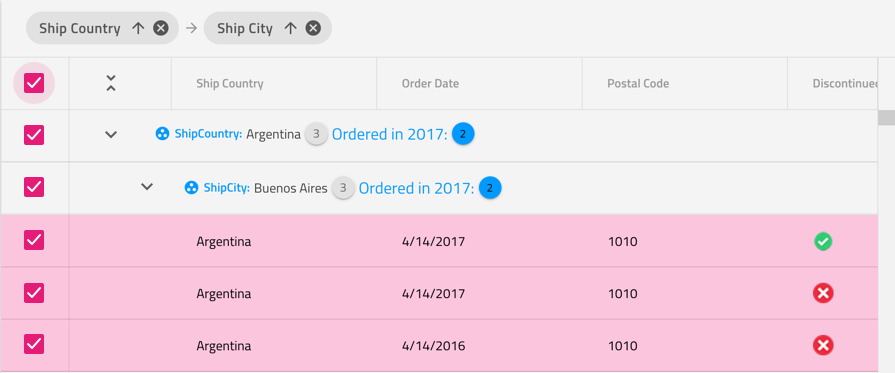Image resolution: width=895 pixels, height=373 pixels.
Task: Toggle Ship City sort direction arrow
Action: (x=290, y=28)
